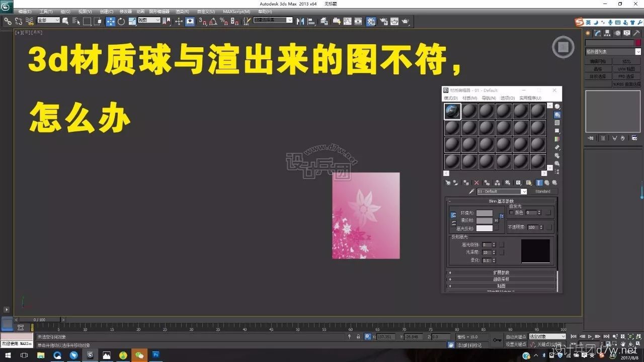The image size is (644, 362).
Task: Open named selection sets dropdown
Action: pyautogui.click(x=273, y=21)
